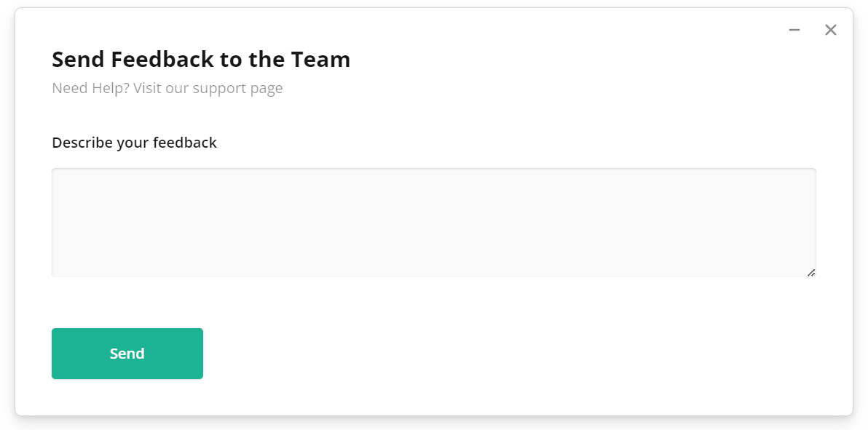This screenshot has width=868, height=430.
Task: Click the Send button
Action: (x=127, y=354)
